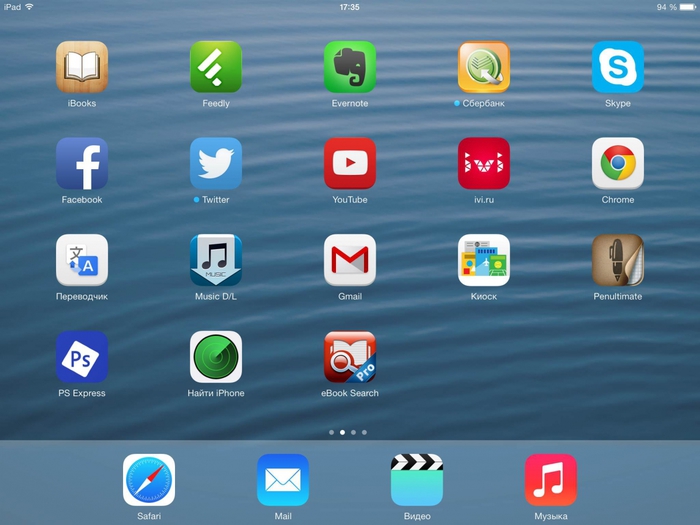The height and width of the screenshot is (525, 700).
Task: Open the Видео app in dock
Action: coord(417,480)
